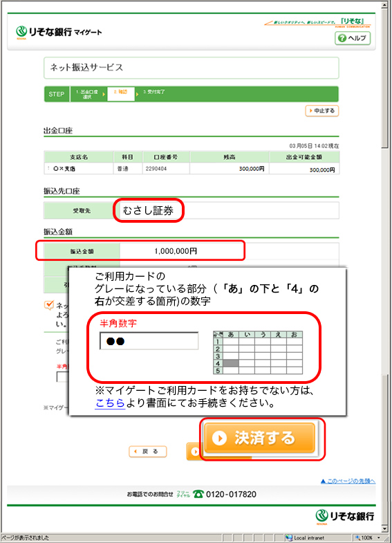Click the 戻る back button
This screenshot has width=392, height=543.
[x=148, y=452]
